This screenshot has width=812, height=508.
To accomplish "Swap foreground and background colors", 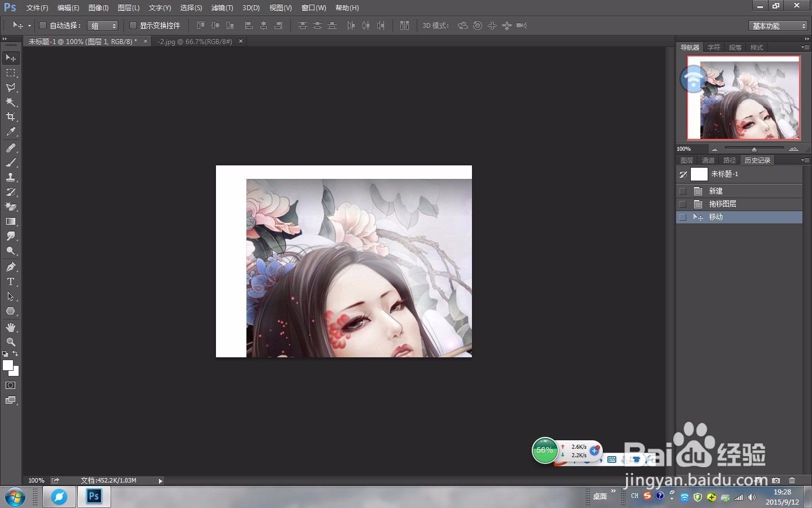I will click(x=15, y=354).
